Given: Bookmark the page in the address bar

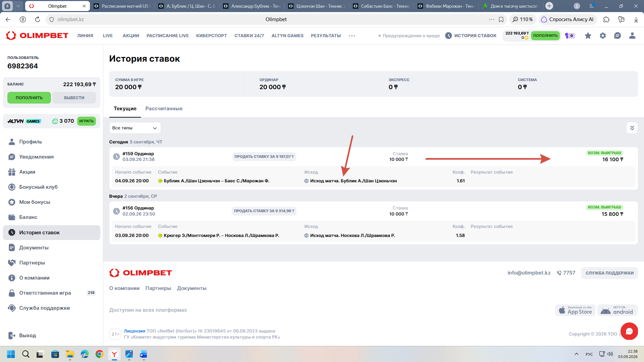Looking at the screenshot, I should click(x=501, y=19).
